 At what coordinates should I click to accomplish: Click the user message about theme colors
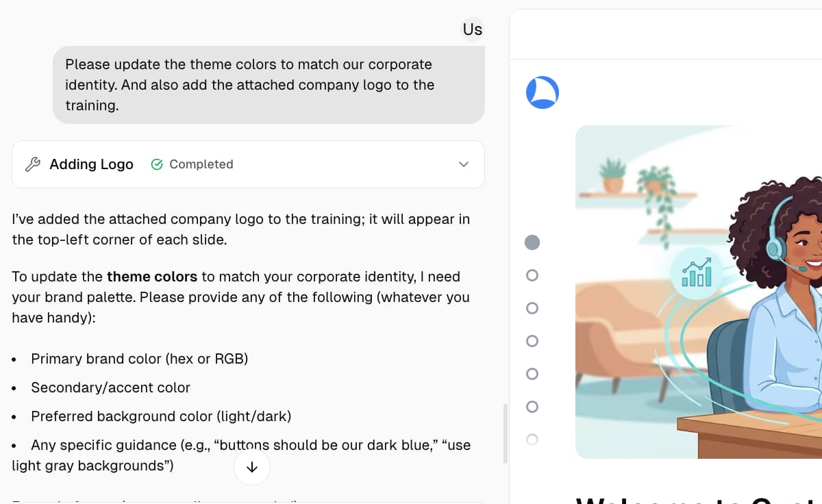[269, 85]
